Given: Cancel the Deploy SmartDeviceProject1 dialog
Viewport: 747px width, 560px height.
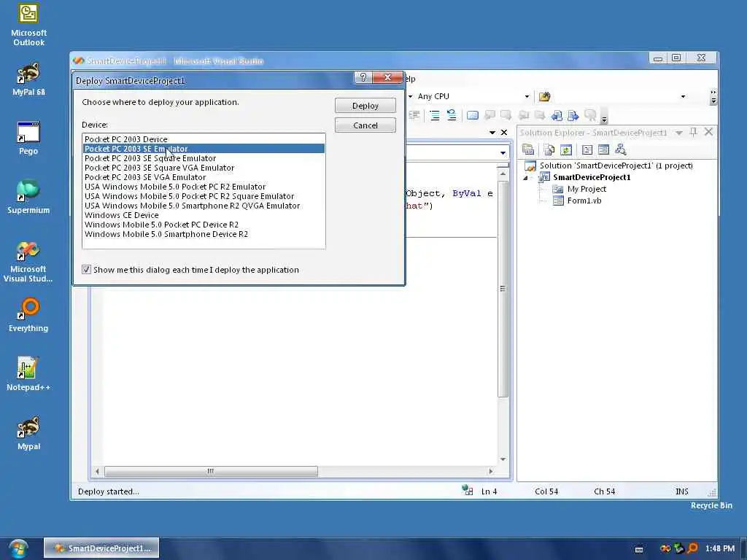Looking at the screenshot, I should point(365,125).
